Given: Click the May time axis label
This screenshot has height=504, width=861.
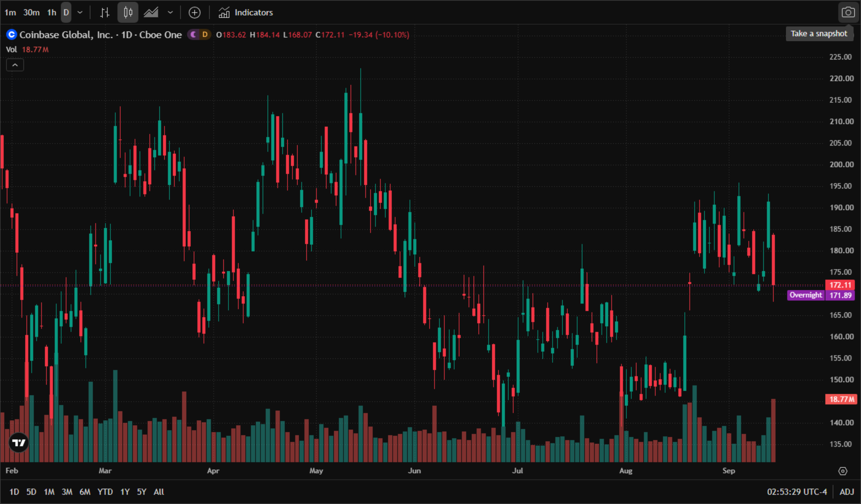Looking at the screenshot, I should pyautogui.click(x=316, y=471).
